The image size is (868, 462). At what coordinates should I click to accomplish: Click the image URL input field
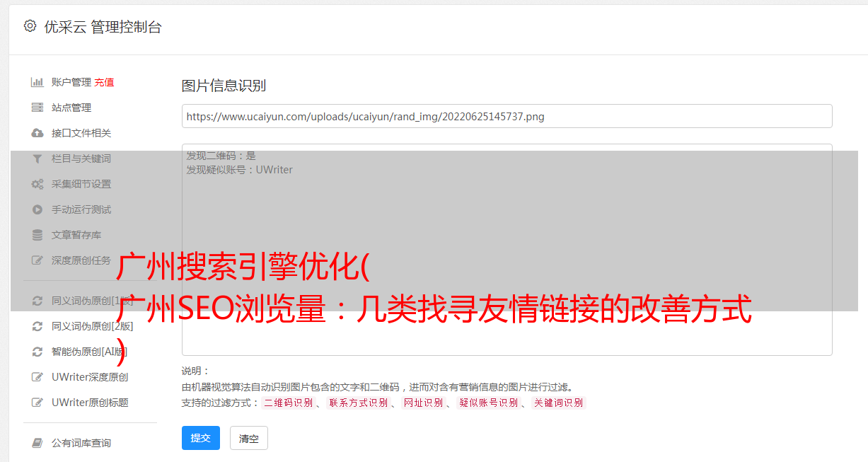507,116
